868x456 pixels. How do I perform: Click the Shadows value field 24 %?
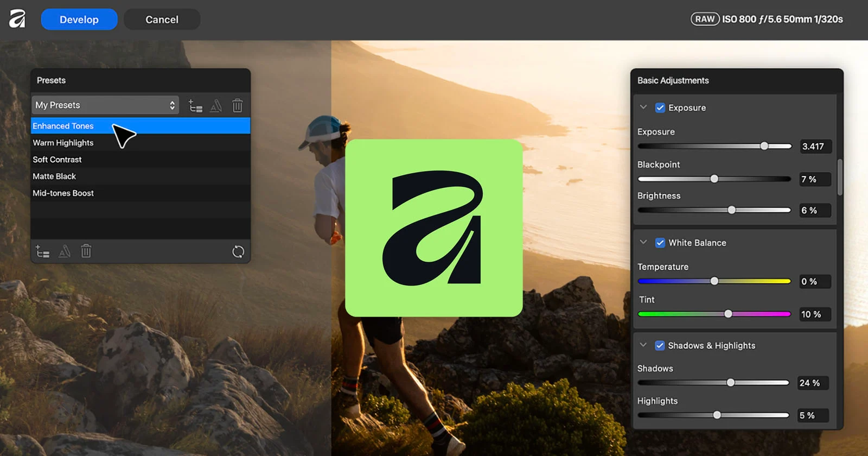813,383
